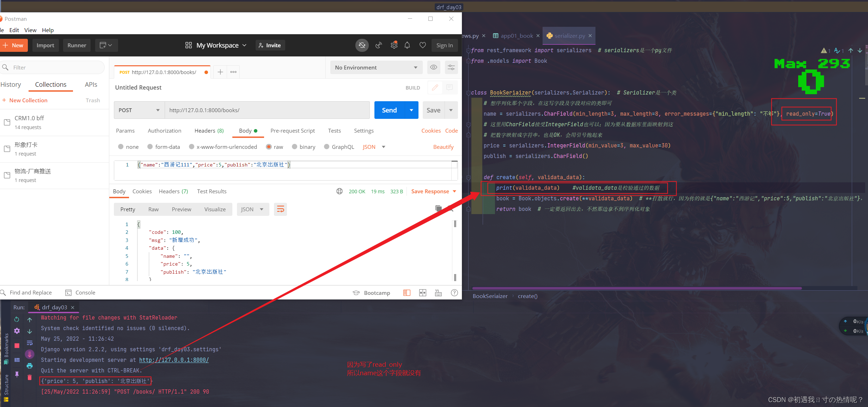Click the rerun icon in the Run panel

(x=17, y=319)
